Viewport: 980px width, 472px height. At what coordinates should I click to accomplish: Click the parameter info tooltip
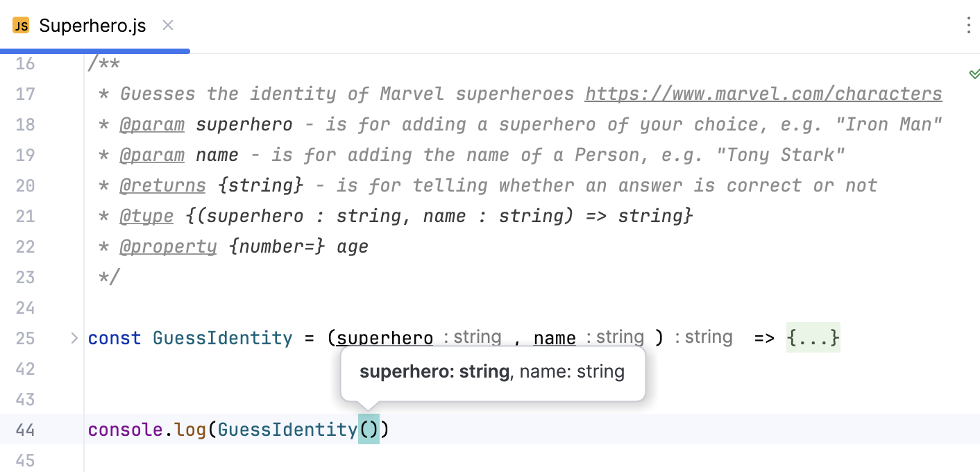point(493,372)
